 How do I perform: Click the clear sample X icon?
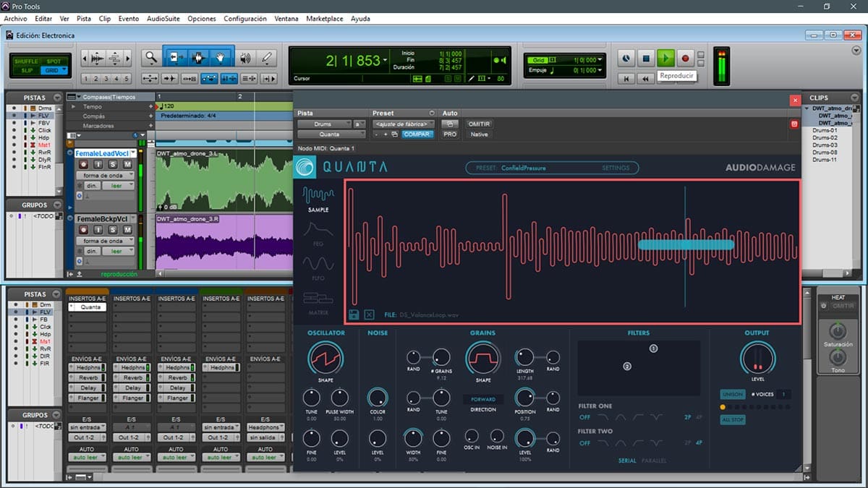point(369,314)
